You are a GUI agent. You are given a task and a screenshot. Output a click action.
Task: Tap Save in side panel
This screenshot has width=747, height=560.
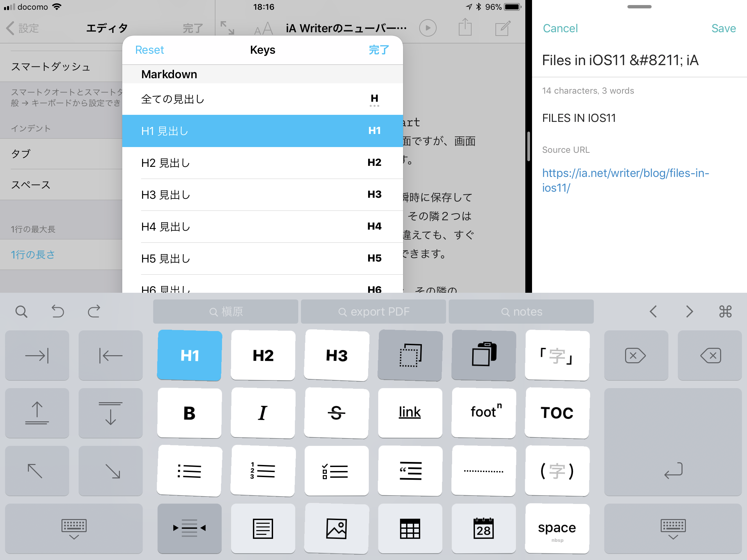point(723,28)
